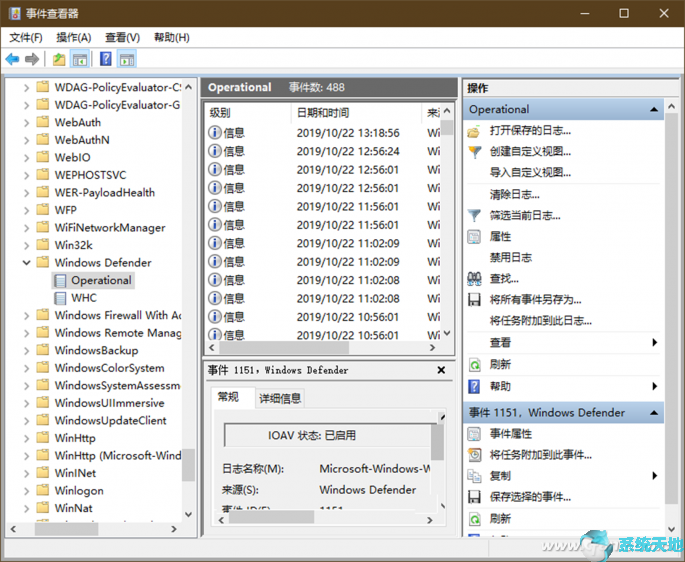Select the WHC log under Windows Defender
Screen dimensions: 685x562
pos(84,298)
